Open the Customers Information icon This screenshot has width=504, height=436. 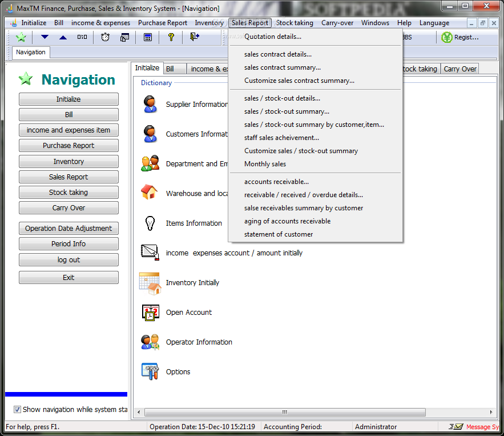(x=150, y=134)
